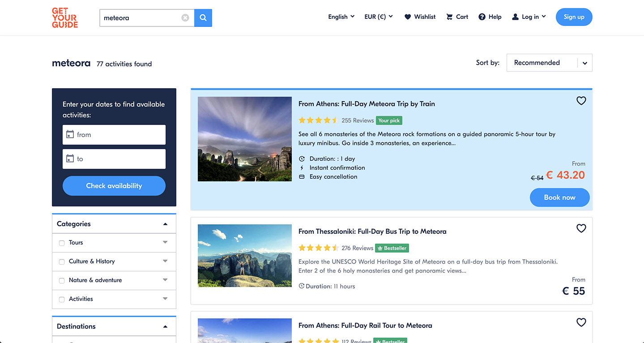Click the calendar icon in from field
Screen dimensions: 644x343
click(x=70, y=134)
